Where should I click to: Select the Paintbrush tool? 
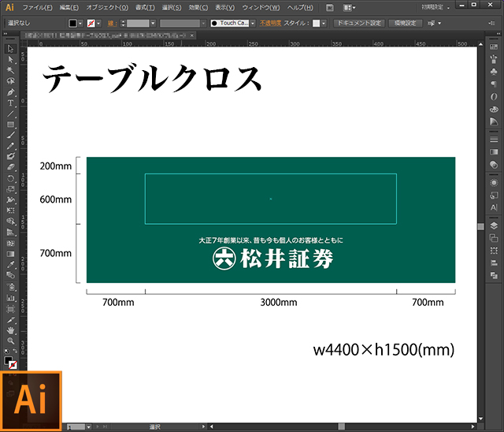(x=10, y=136)
